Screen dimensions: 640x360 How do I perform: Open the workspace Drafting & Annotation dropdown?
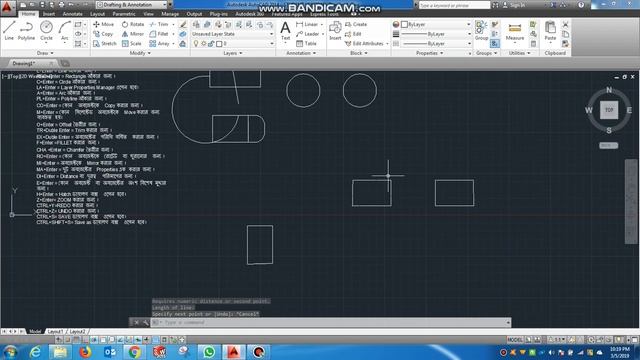(132, 4)
